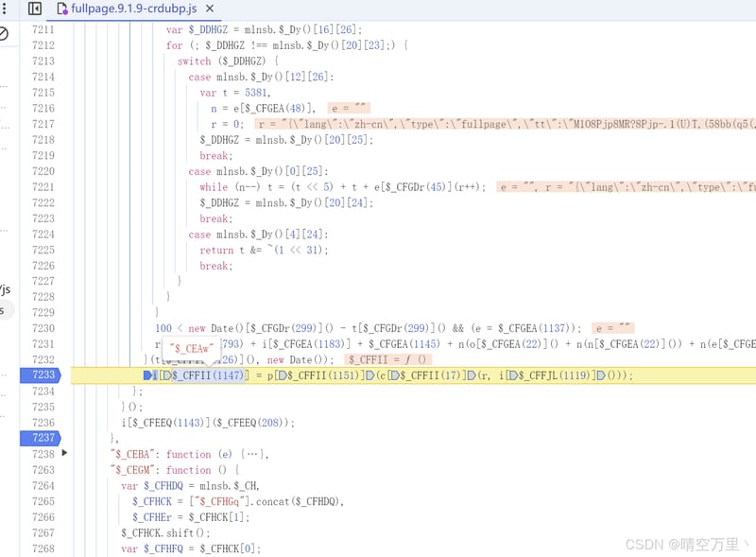Enable inline breakpoint marker before $_CFFII(1147)
The width and height of the screenshot is (756, 557).
point(166,375)
